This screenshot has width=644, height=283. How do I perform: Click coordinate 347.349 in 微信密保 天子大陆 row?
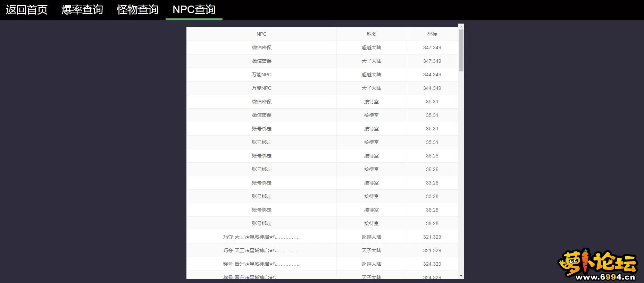click(x=432, y=61)
